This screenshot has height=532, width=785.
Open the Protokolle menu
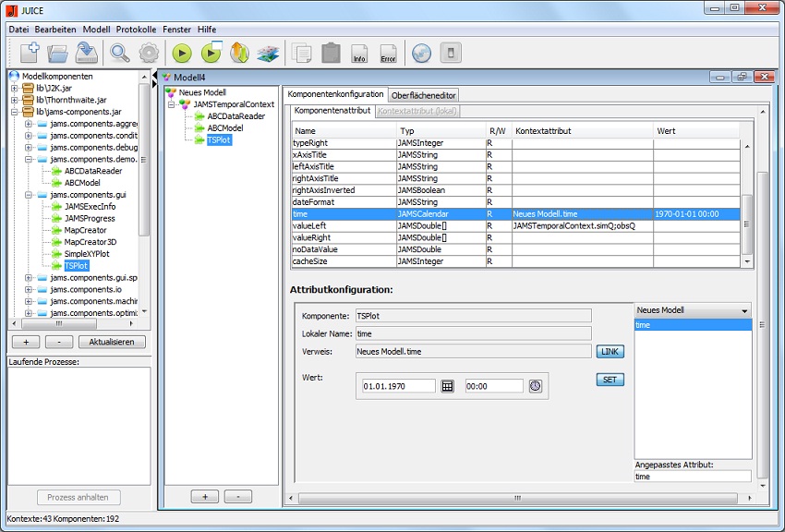136,30
